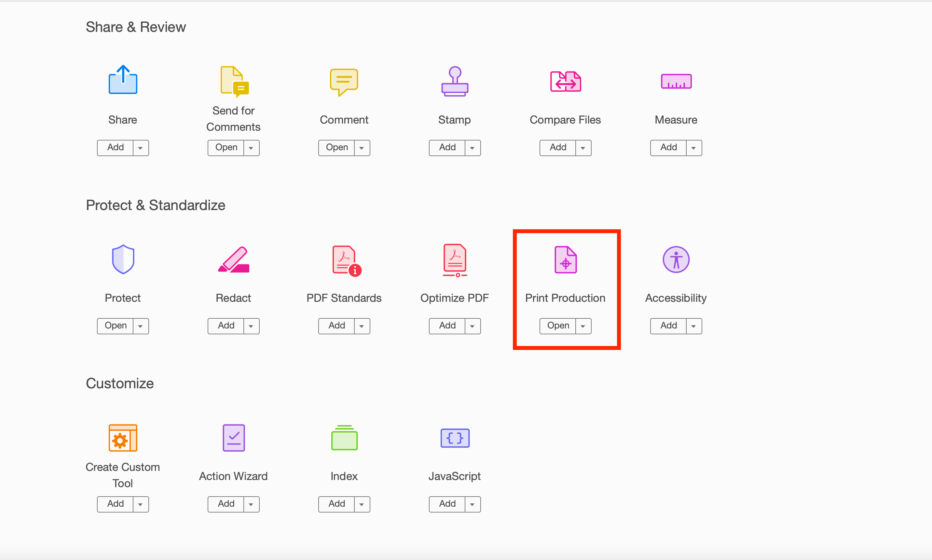Add the Measure tool
This screenshot has height=560, width=932.
pyautogui.click(x=668, y=148)
